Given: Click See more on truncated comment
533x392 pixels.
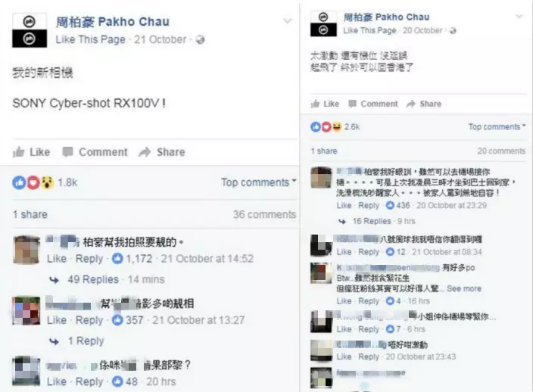Looking at the screenshot, I should coord(464,289).
